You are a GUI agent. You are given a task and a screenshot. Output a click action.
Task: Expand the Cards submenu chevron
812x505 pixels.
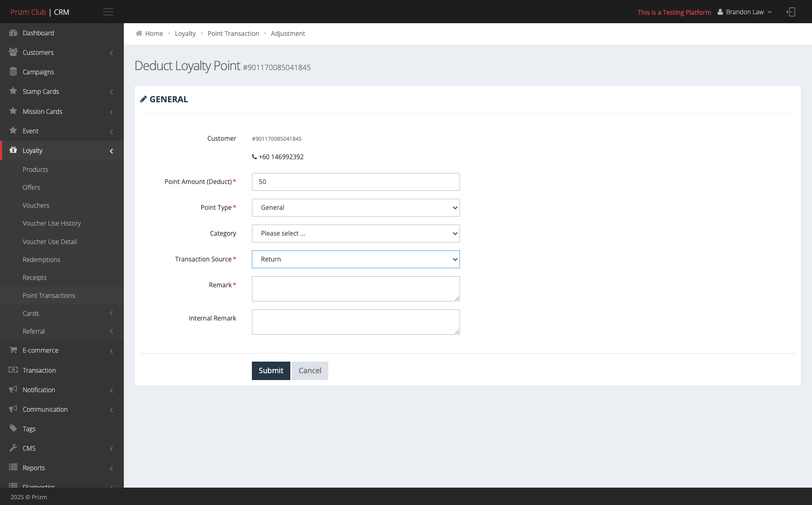point(111,313)
